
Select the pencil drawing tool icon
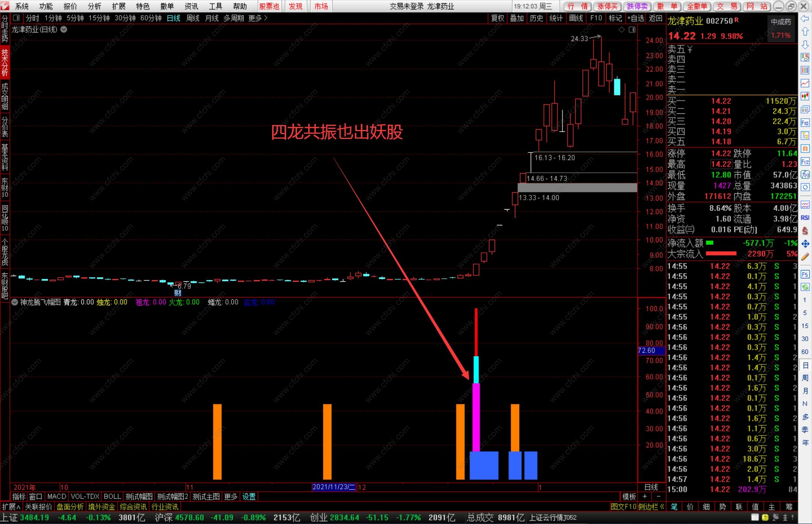(x=805, y=257)
